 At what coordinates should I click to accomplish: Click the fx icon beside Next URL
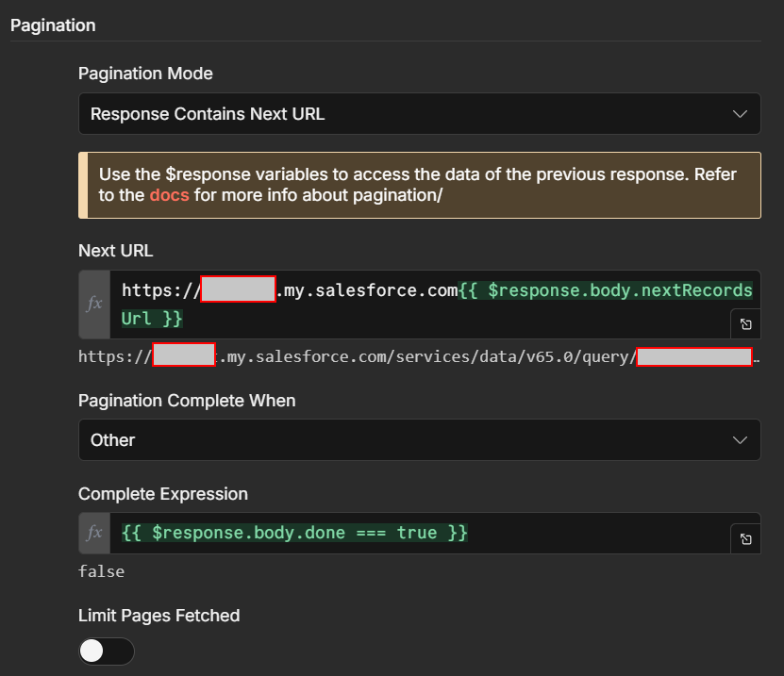point(94,304)
